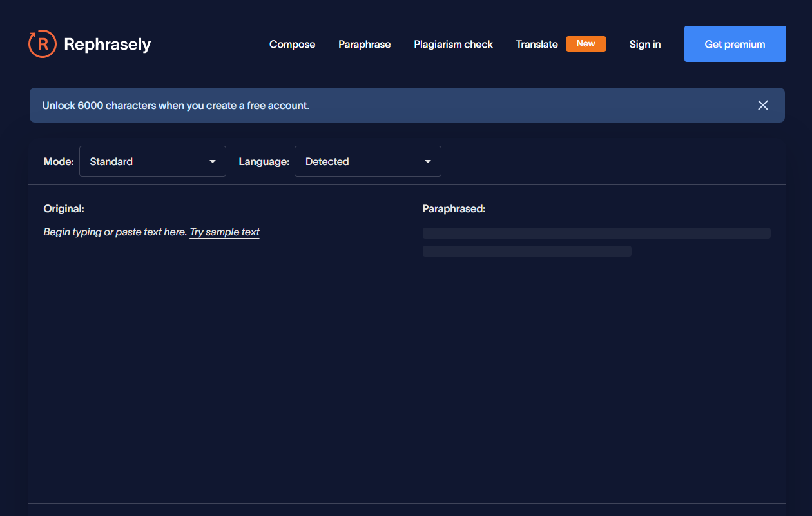Viewport: 812px width, 516px height.
Task: Open the Plagiarism check page
Action: click(x=453, y=45)
